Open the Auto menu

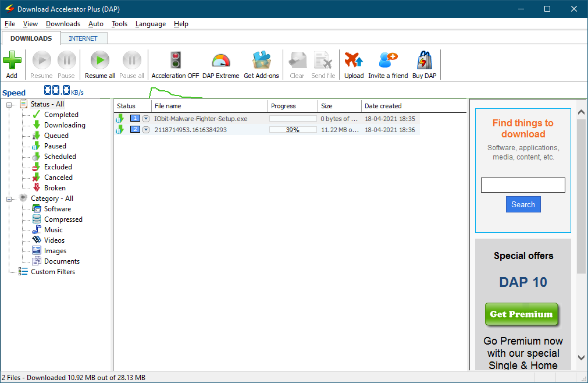coord(95,24)
